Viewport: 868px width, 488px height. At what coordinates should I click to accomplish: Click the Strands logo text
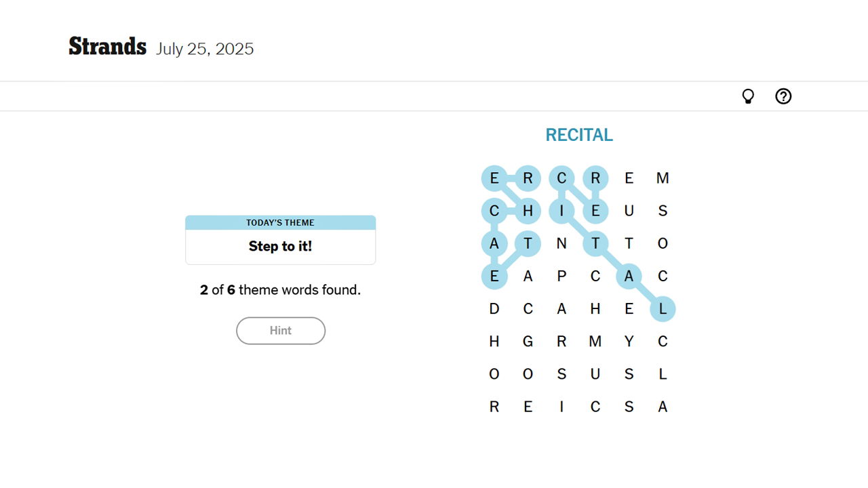coord(107,46)
